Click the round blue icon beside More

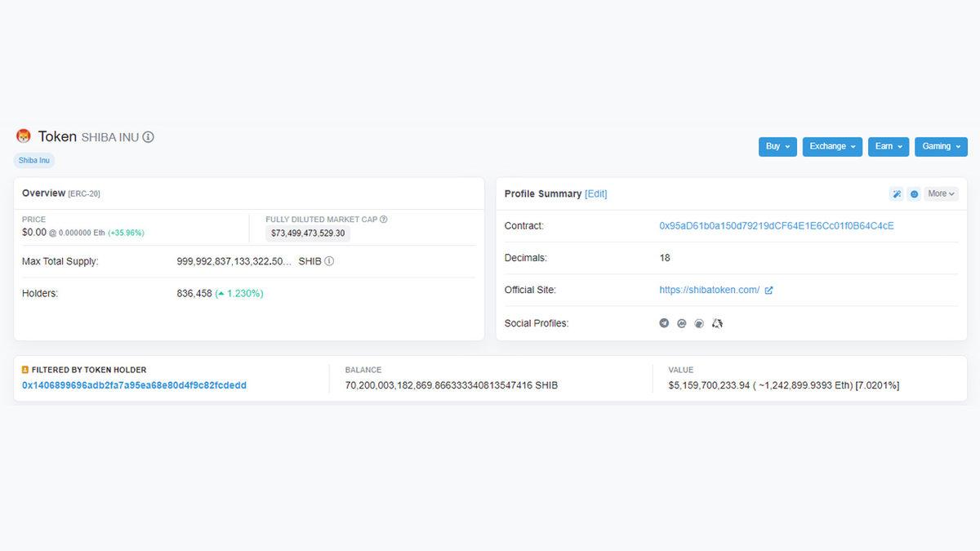(x=914, y=194)
